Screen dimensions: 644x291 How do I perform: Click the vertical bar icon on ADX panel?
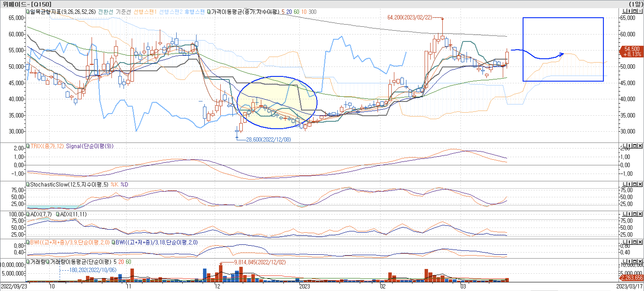pos(630,214)
